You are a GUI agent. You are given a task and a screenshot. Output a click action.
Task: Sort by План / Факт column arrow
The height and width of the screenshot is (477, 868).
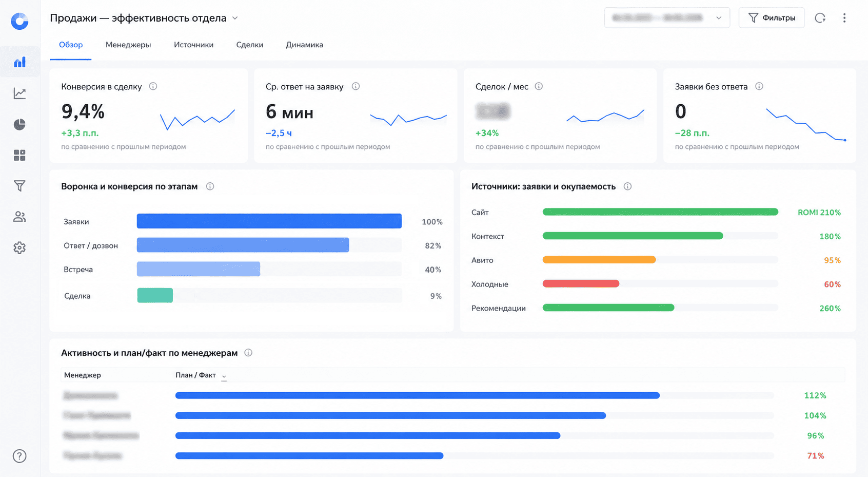point(224,376)
